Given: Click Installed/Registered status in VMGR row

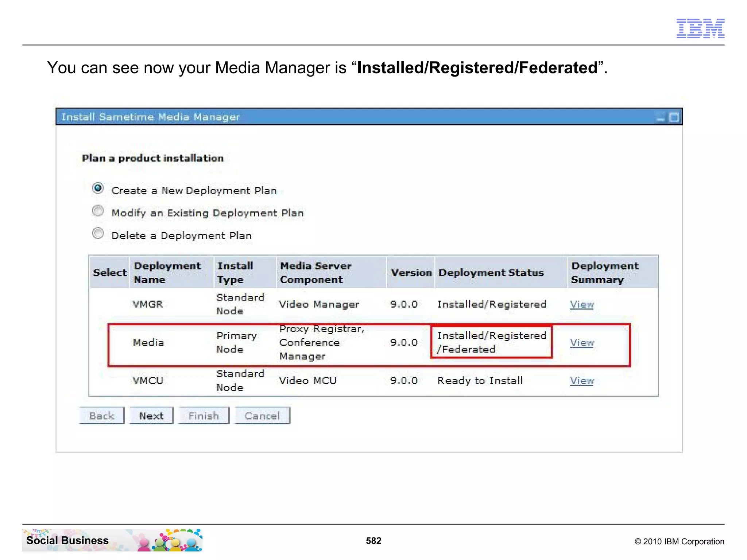Looking at the screenshot, I should pyautogui.click(x=492, y=304).
